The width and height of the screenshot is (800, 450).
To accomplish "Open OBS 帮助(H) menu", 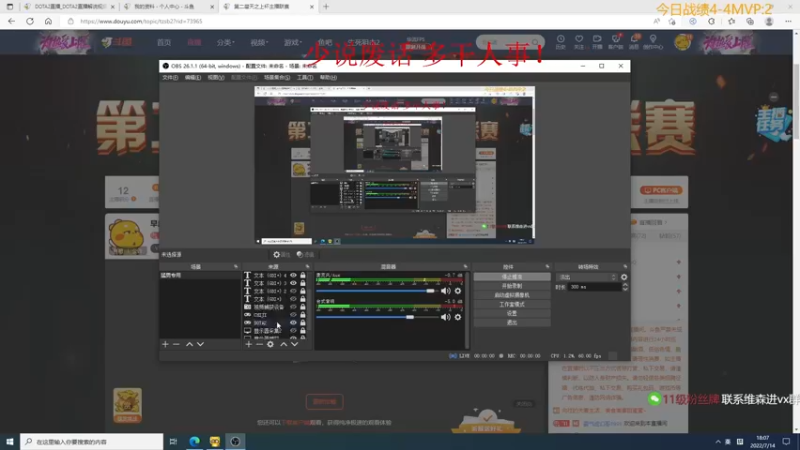I will click(x=328, y=78).
